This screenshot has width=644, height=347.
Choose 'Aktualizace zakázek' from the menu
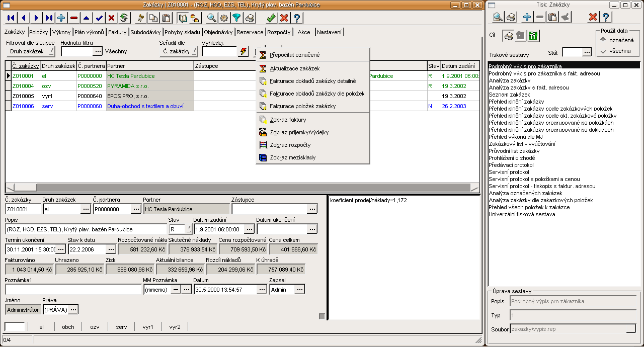(x=294, y=68)
